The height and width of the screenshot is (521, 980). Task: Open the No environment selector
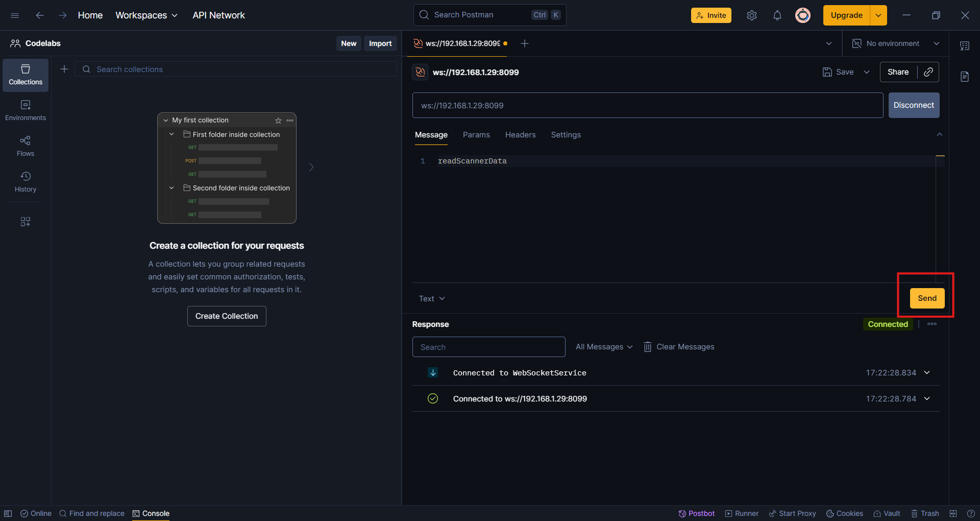click(896, 43)
